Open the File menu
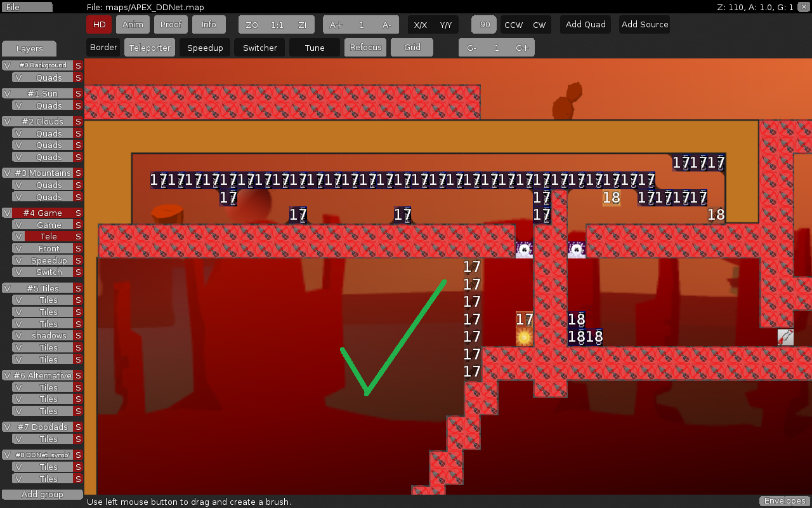This screenshot has width=812, height=508. point(28,7)
